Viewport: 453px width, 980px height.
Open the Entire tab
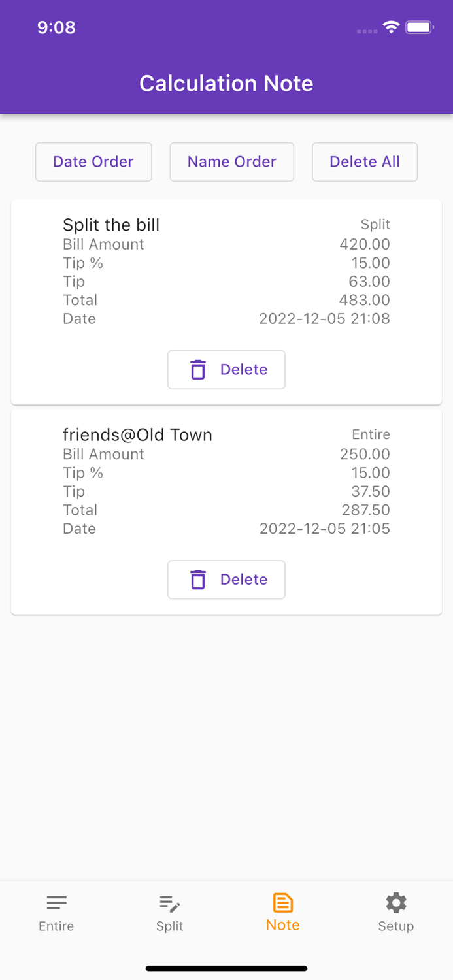[x=56, y=912]
